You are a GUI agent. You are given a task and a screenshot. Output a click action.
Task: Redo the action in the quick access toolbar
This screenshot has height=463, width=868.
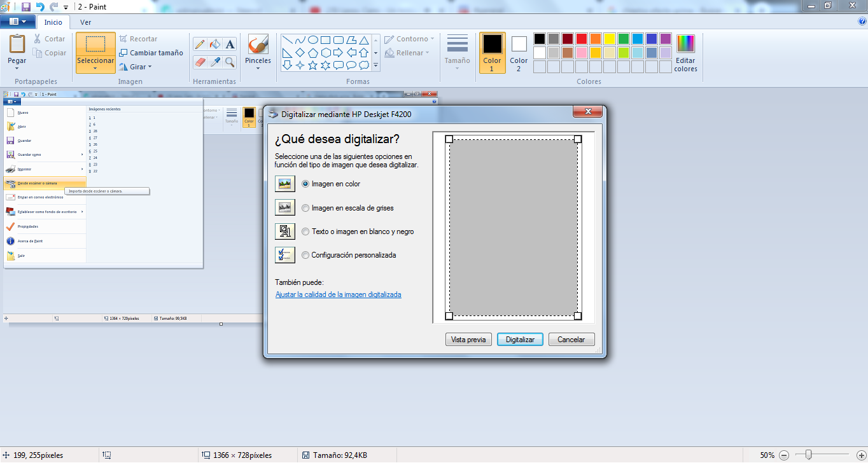coord(53,7)
